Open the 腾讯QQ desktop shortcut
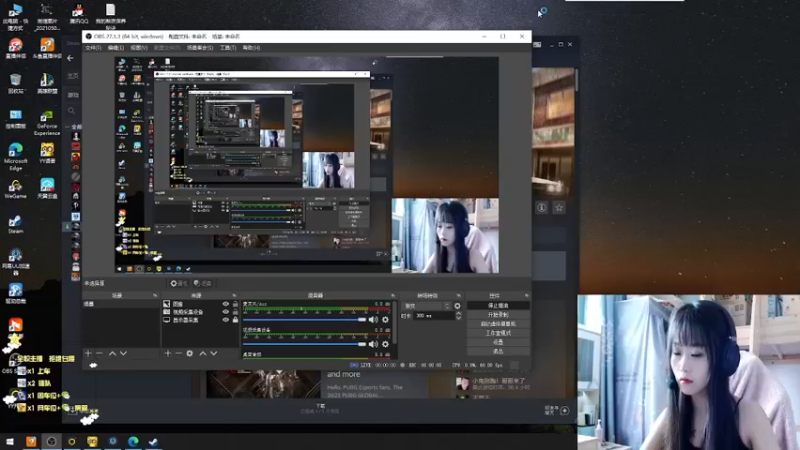Viewport: 800px width, 450px height. (x=79, y=13)
